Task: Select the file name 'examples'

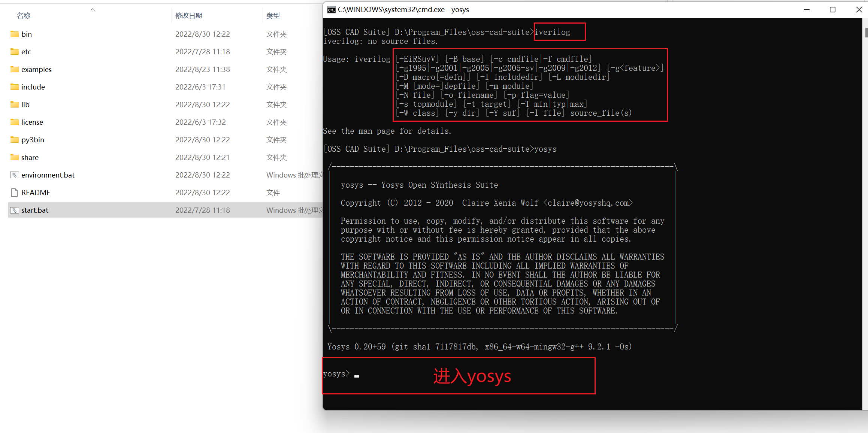Action: [x=36, y=69]
